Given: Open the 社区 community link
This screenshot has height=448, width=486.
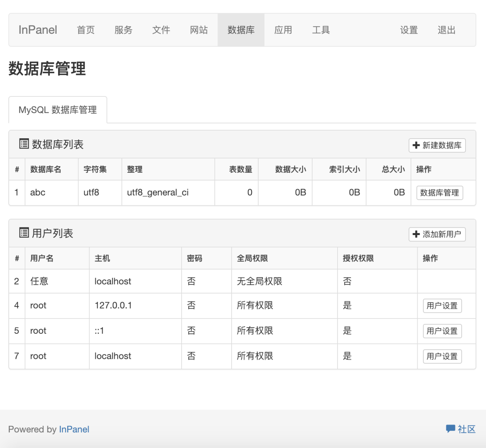Looking at the screenshot, I should (x=466, y=429).
